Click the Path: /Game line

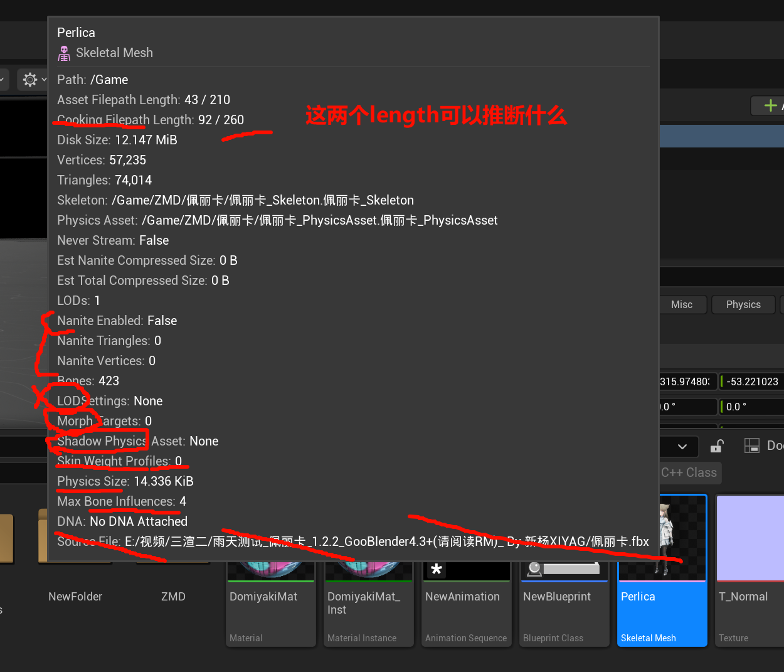tap(93, 80)
